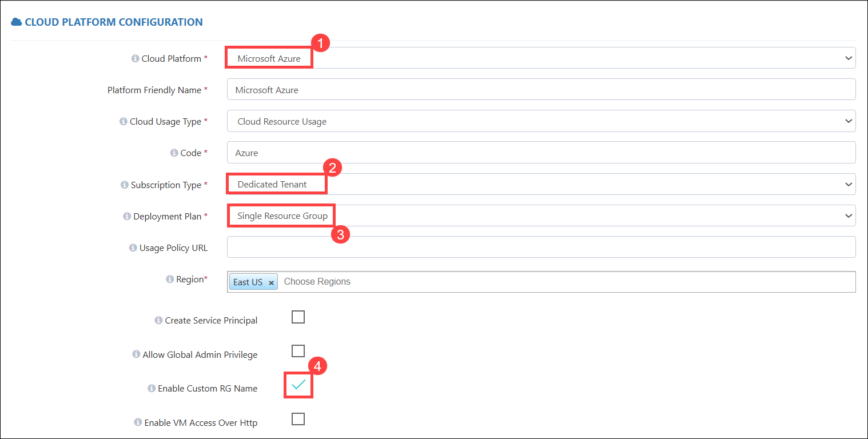Click info icon beside Allow Global Admin Privilege
Image resolution: width=868 pixels, height=439 pixels.
point(136,354)
